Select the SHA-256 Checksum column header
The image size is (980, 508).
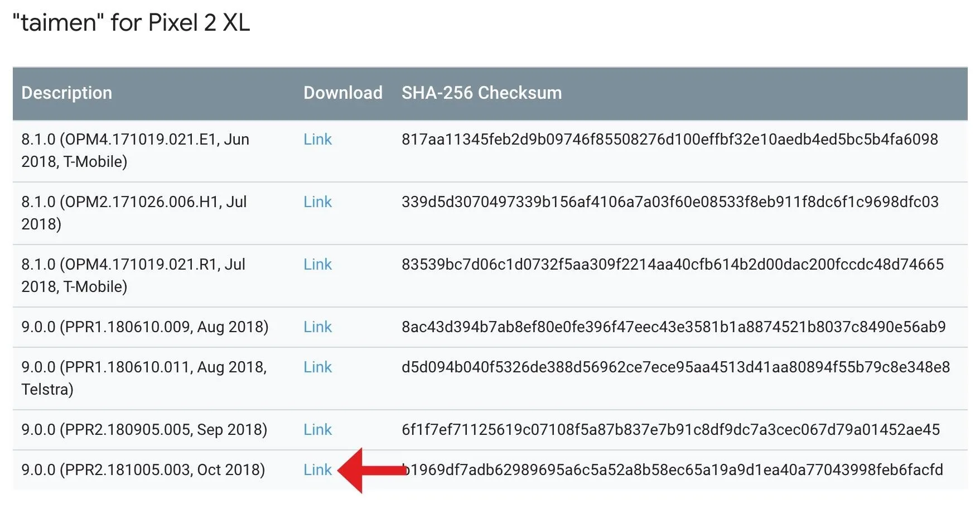coord(482,93)
